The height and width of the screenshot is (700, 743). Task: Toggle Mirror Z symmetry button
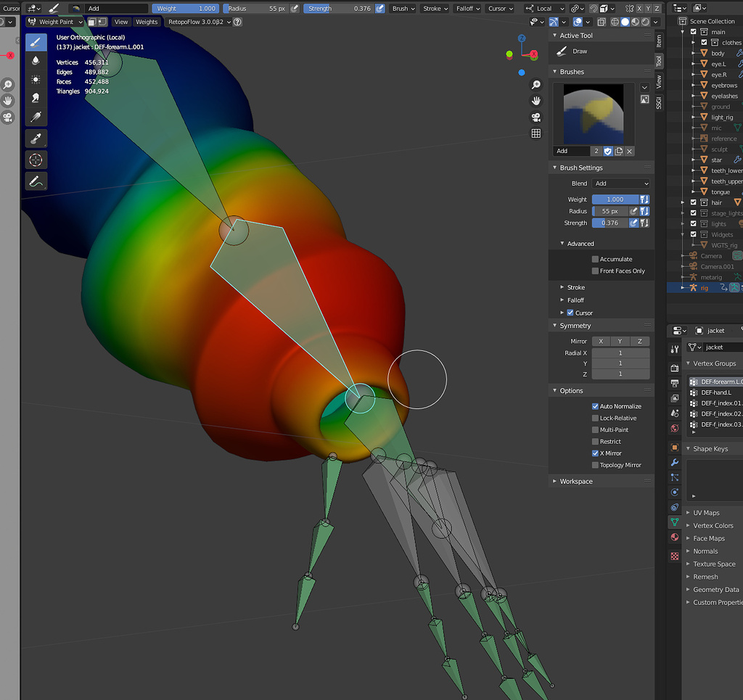tap(640, 341)
